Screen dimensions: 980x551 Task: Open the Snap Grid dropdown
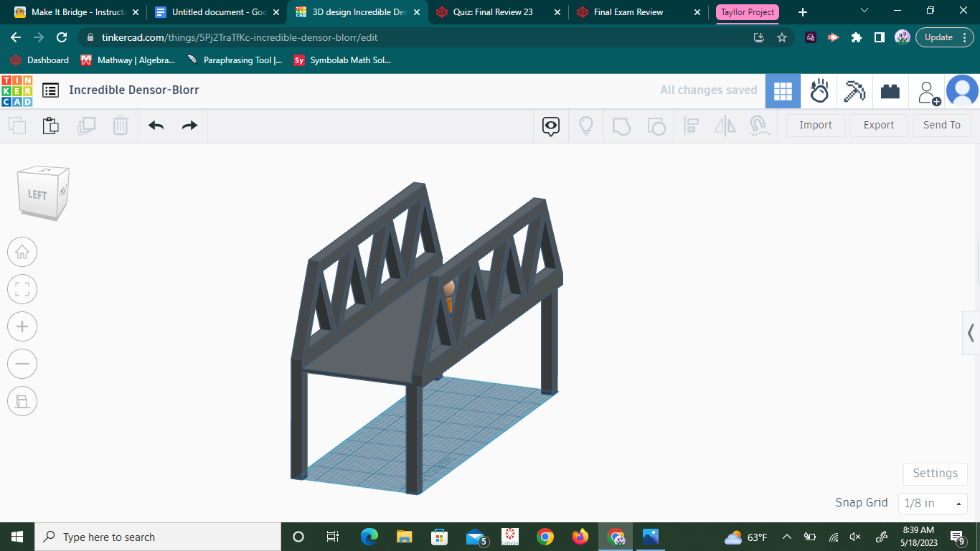933,503
